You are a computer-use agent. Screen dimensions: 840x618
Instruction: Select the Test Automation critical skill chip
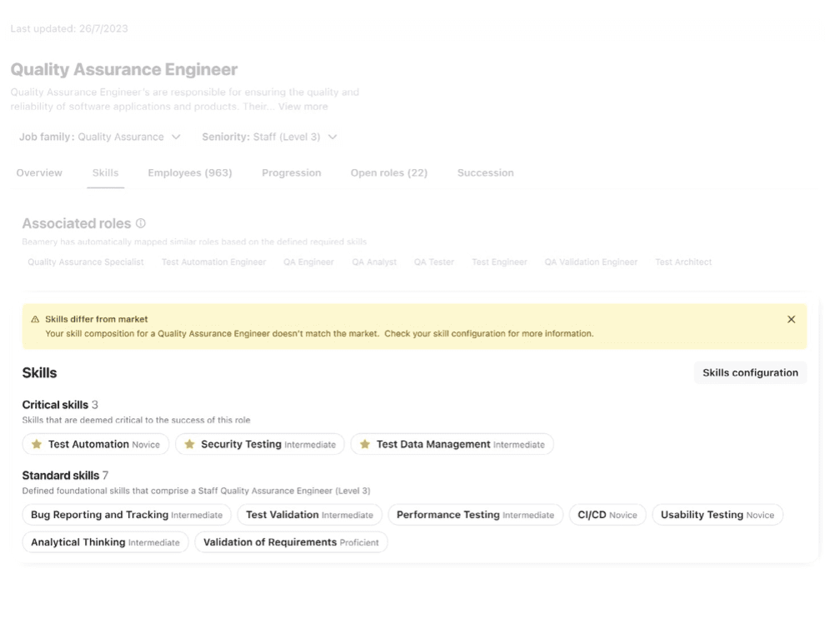(96, 444)
